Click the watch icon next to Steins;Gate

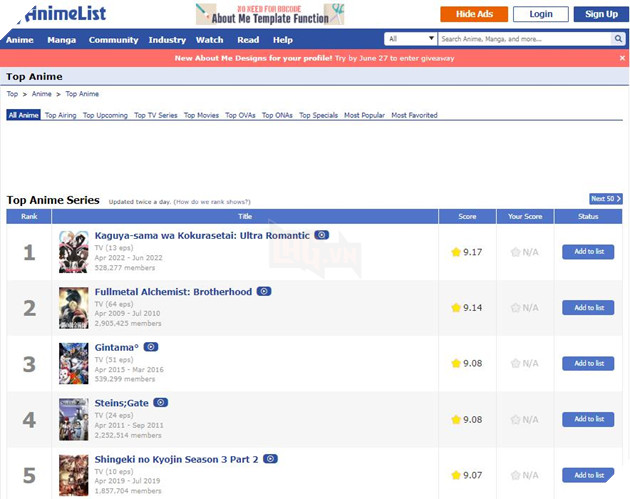coord(161,403)
